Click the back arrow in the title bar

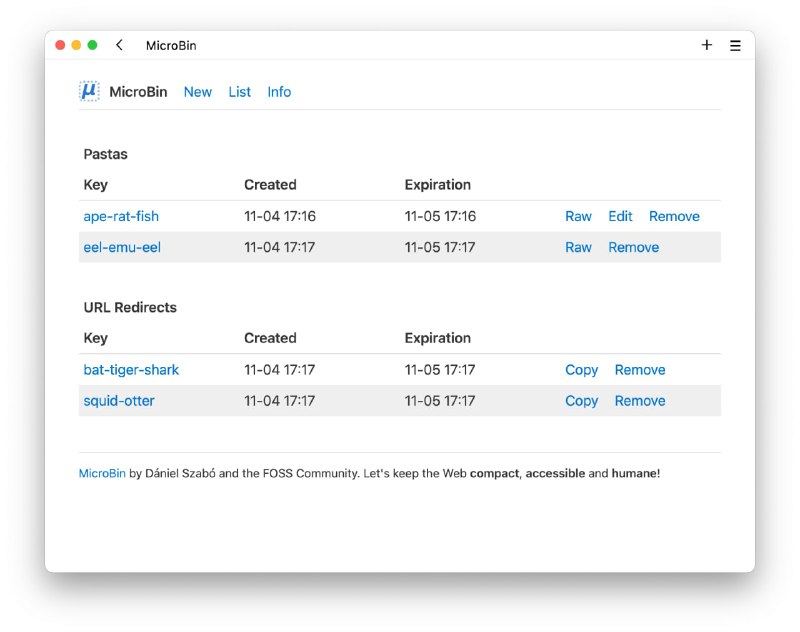point(119,45)
